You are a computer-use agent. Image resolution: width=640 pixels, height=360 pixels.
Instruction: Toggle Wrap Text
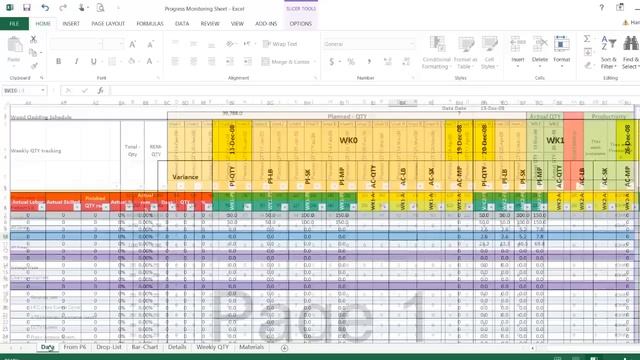click(280, 44)
